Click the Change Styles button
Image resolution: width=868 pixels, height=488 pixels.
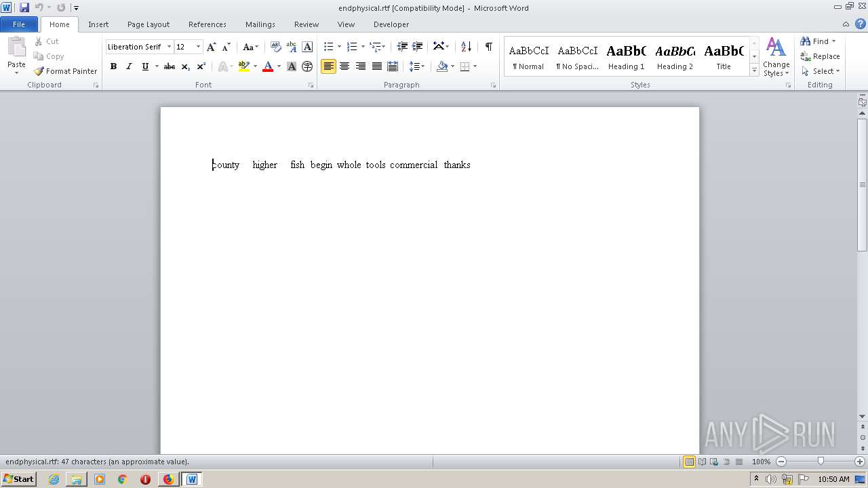coord(776,58)
